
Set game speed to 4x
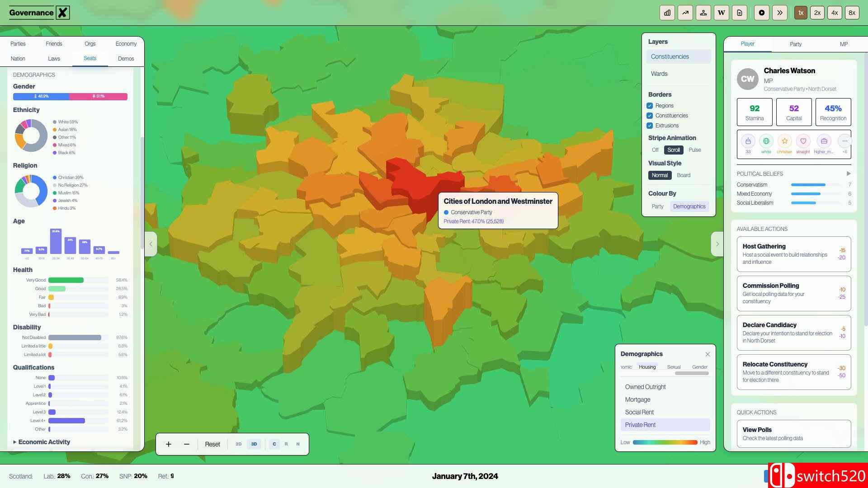point(835,13)
